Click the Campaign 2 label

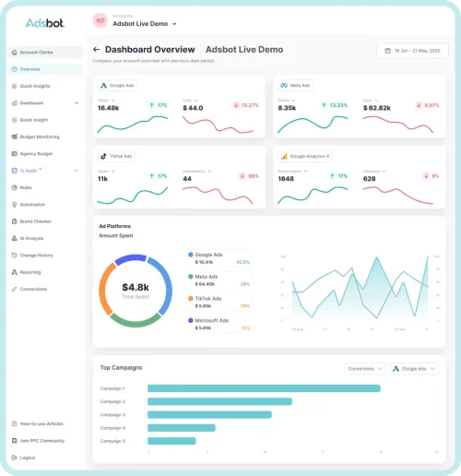click(112, 401)
